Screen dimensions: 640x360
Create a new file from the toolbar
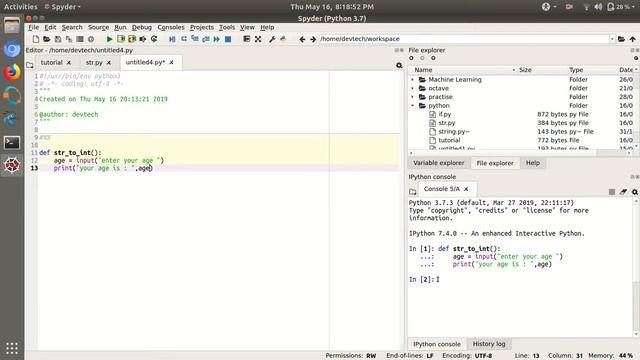coord(36,39)
